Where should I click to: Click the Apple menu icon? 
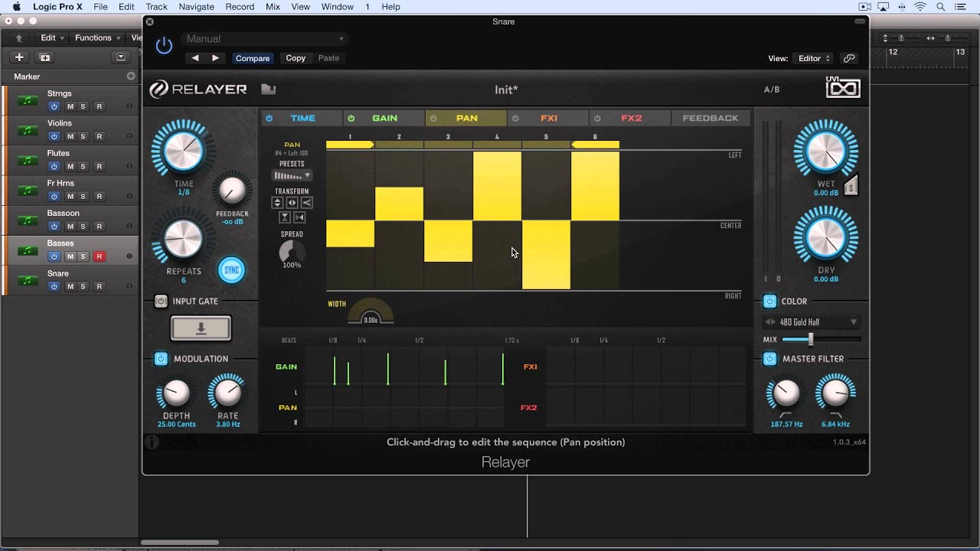(x=16, y=7)
